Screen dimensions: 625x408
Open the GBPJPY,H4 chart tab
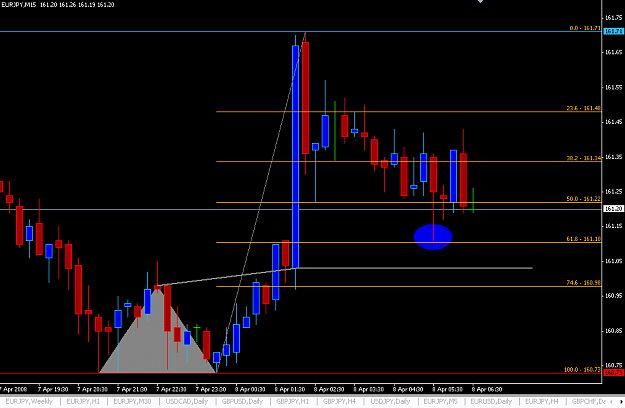pos(339,401)
